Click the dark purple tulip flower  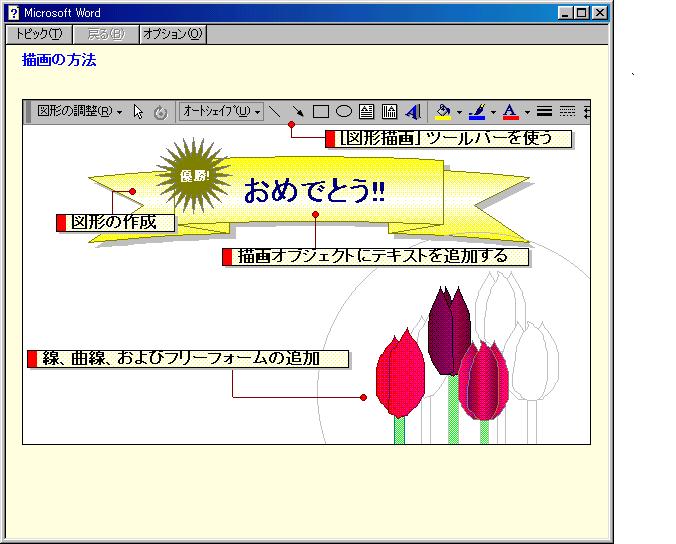(449, 332)
